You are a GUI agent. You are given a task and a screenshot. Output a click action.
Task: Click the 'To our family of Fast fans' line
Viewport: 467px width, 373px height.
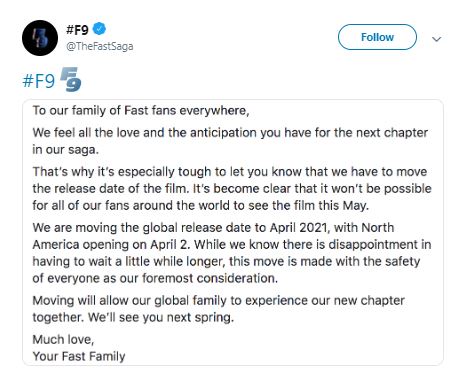141,110
